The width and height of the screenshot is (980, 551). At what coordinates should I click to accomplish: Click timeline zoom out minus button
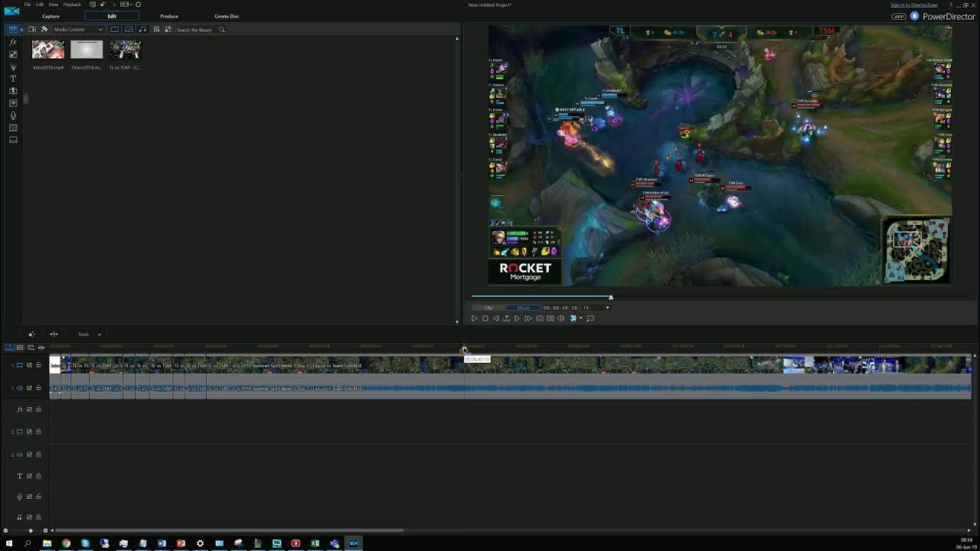(5, 530)
